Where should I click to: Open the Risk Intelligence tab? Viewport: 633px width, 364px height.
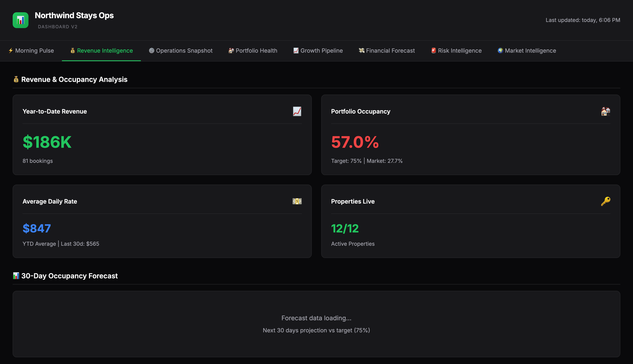click(456, 51)
